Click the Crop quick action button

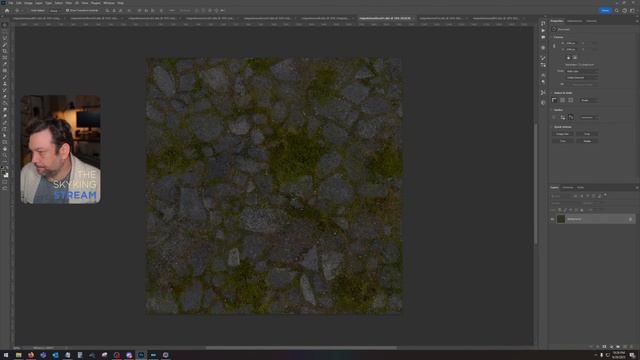[587, 134]
